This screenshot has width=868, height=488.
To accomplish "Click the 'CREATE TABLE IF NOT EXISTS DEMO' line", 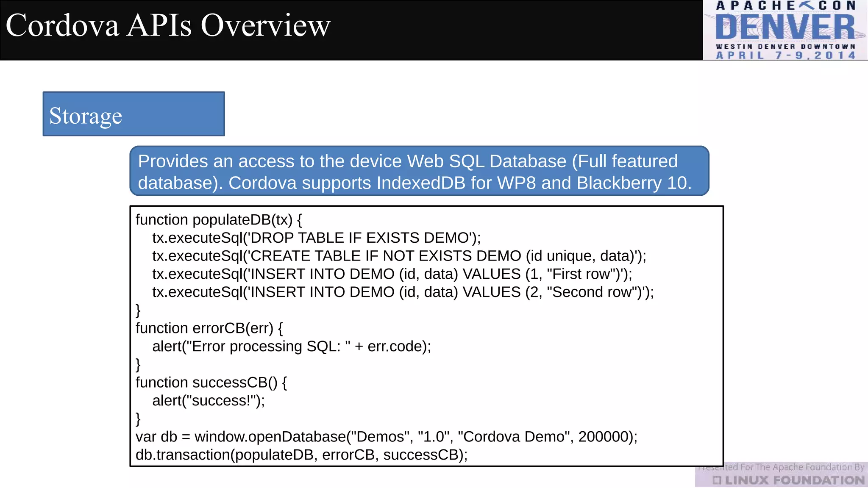I will tap(399, 256).
